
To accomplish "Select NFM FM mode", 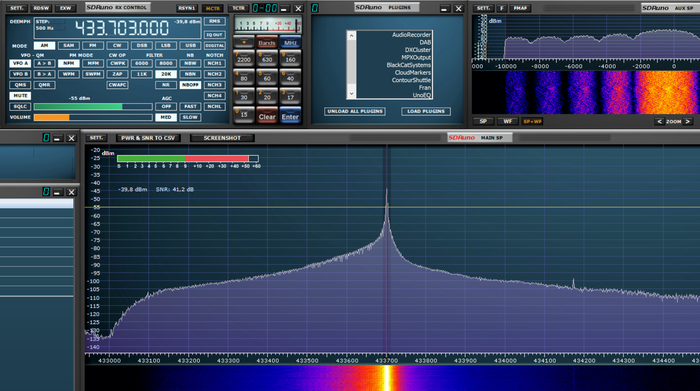I will coord(68,63).
